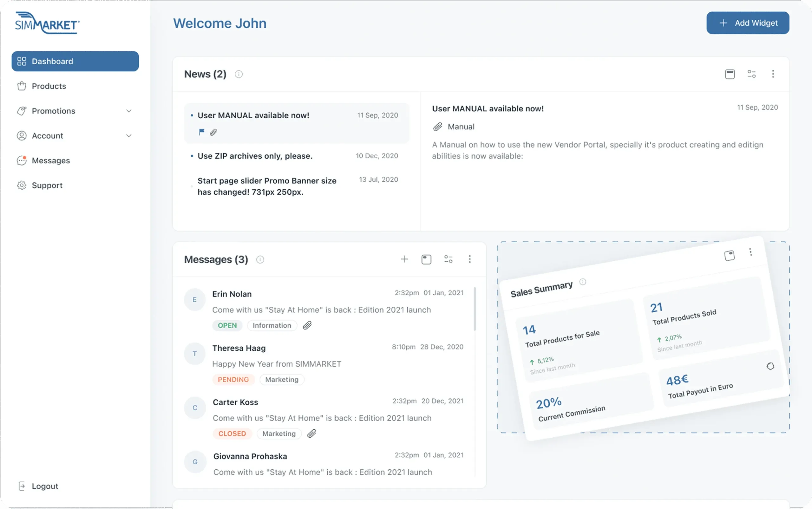
Task: Expand the Account submenu chevron
Action: pyautogui.click(x=128, y=136)
